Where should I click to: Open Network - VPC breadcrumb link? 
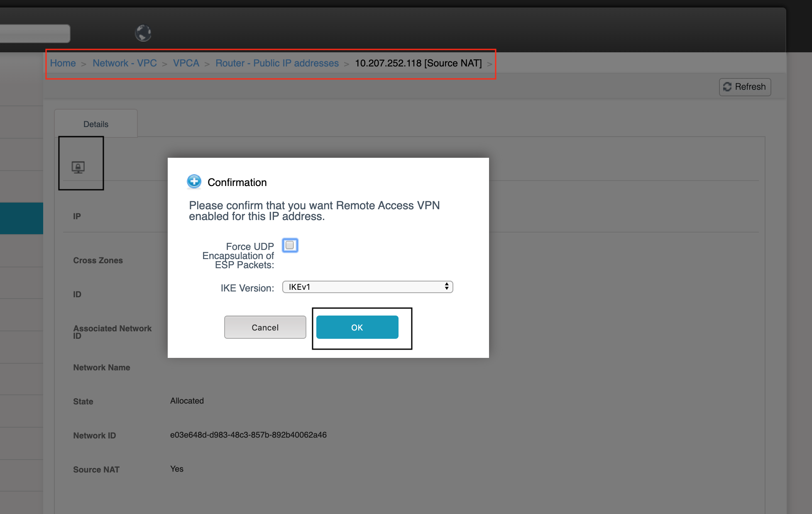coord(125,63)
